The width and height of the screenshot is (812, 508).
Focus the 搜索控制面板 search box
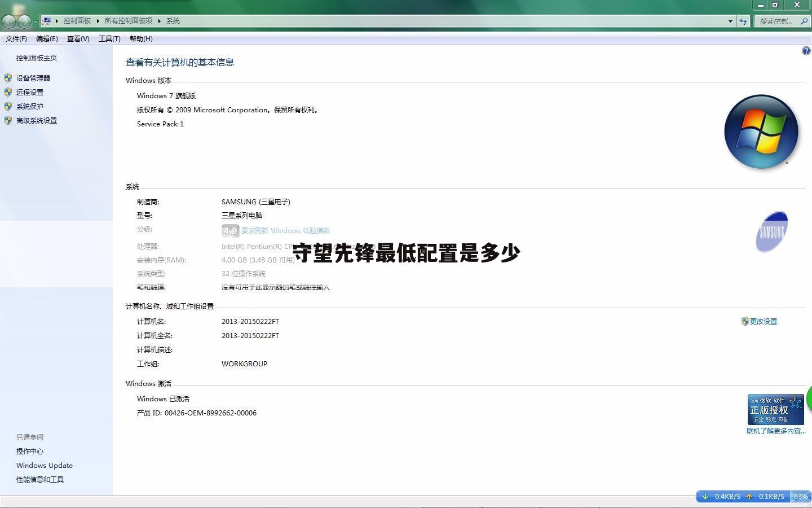782,21
